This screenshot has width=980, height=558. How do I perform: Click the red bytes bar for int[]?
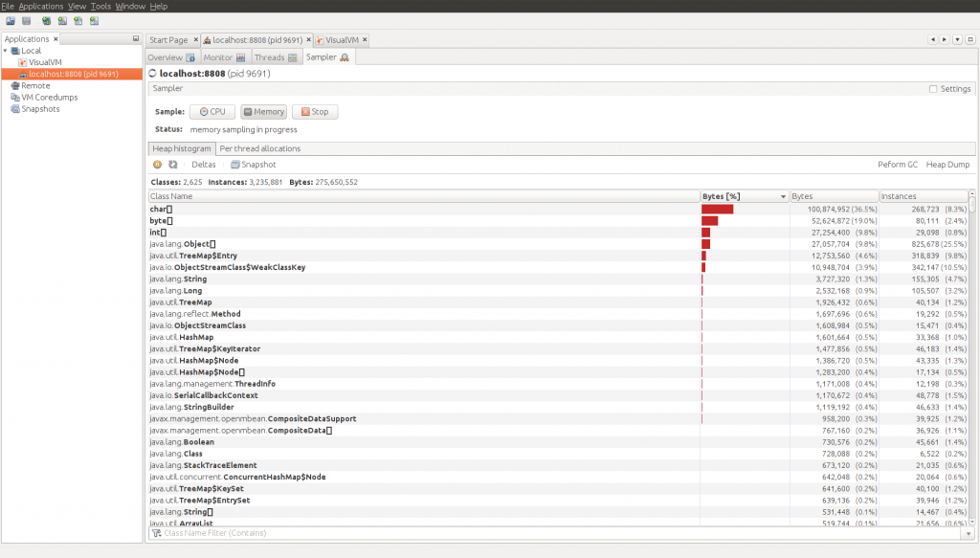(x=705, y=233)
